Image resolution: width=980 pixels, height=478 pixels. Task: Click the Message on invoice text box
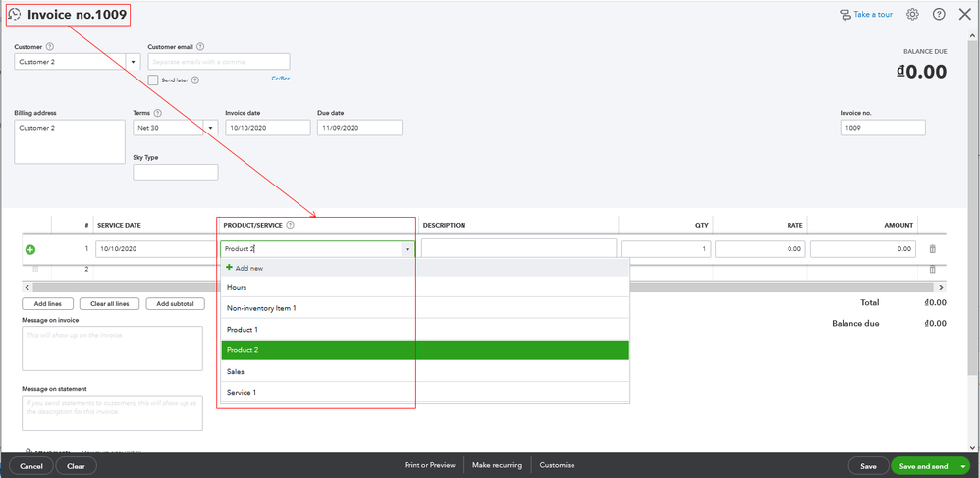(x=113, y=348)
